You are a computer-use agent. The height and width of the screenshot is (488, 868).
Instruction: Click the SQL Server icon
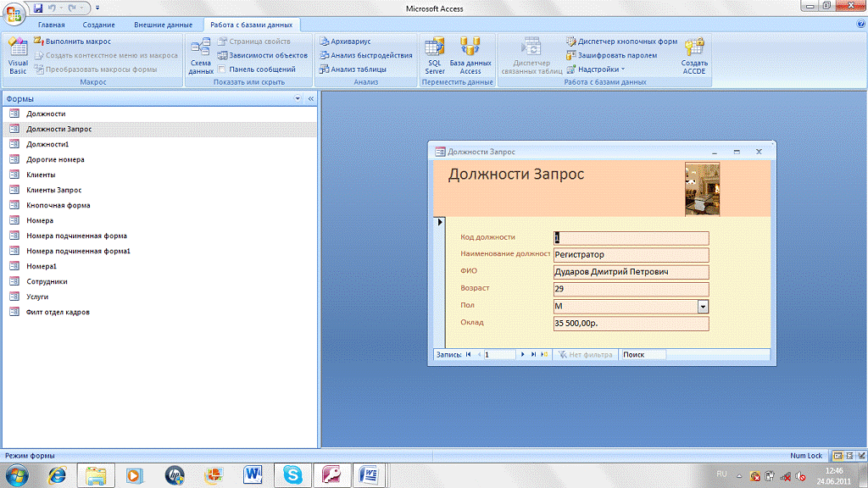[435, 55]
